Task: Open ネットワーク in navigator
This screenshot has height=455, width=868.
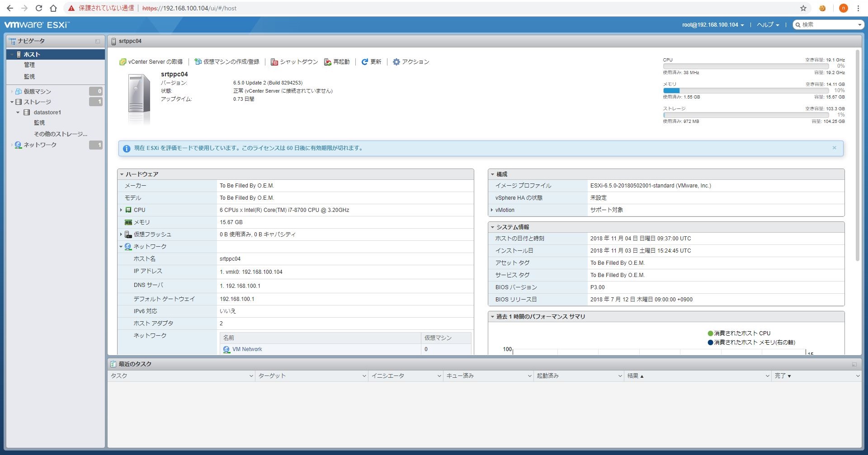Action: click(x=40, y=145)
